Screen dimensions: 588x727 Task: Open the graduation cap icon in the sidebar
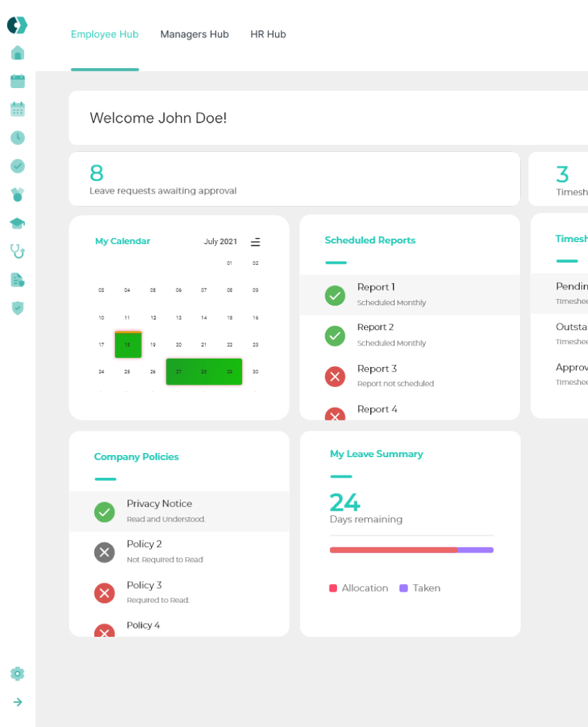[17, 223]
